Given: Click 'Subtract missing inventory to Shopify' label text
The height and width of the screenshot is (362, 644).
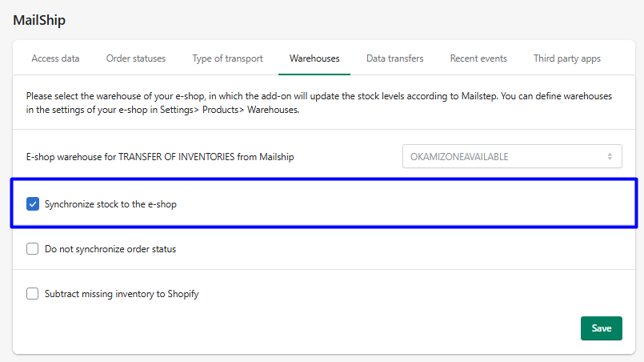Looking at the screenshot, I should click(x=122, y=294).
